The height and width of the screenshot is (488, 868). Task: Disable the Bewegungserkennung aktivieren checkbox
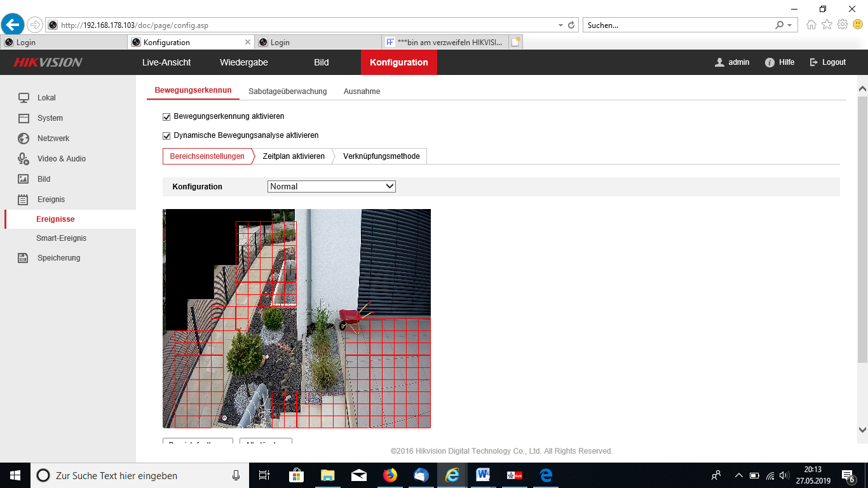point(167,117)
